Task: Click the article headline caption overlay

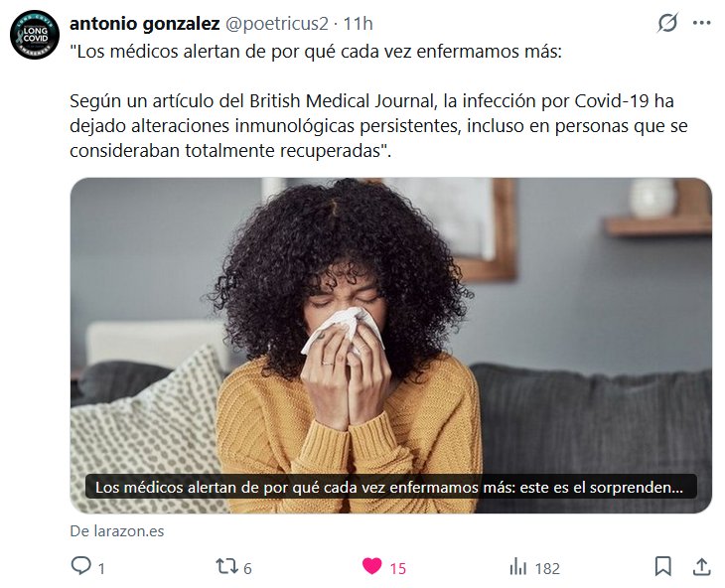Action: coord(390,487)
